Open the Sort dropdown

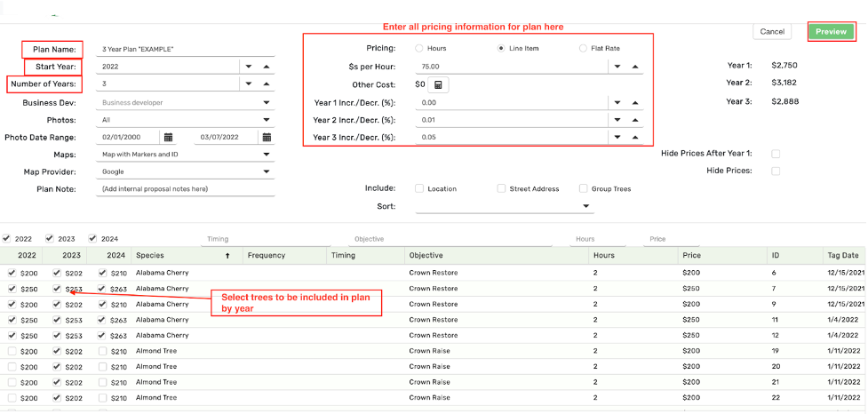pos(586,206)
